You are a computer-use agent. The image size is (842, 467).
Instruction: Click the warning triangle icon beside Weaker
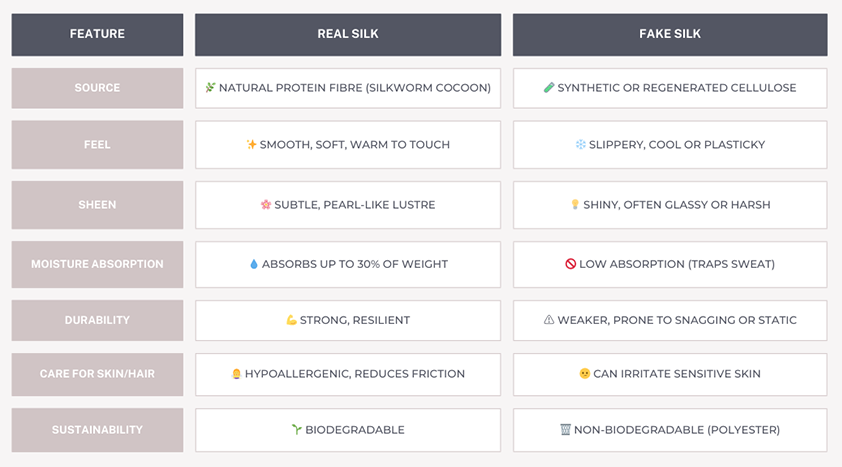pyautogui.click(x=549, y=320)
